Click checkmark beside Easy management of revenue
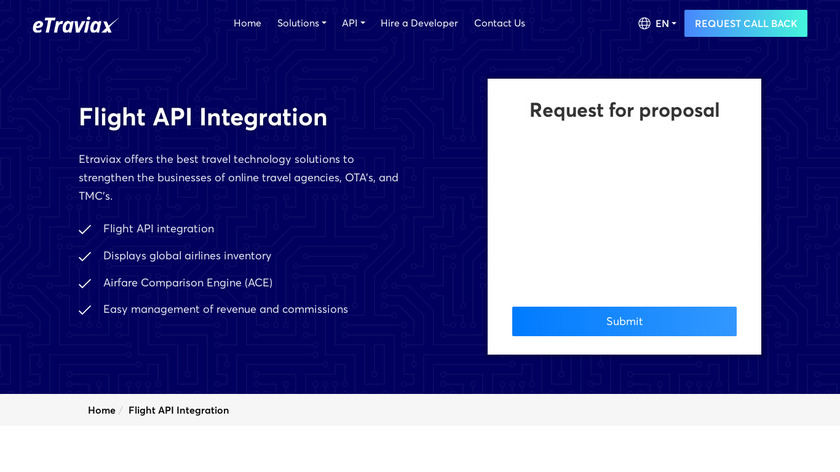Screen dimensions: 840x472 pyautogui.click(x=85, y=310)
